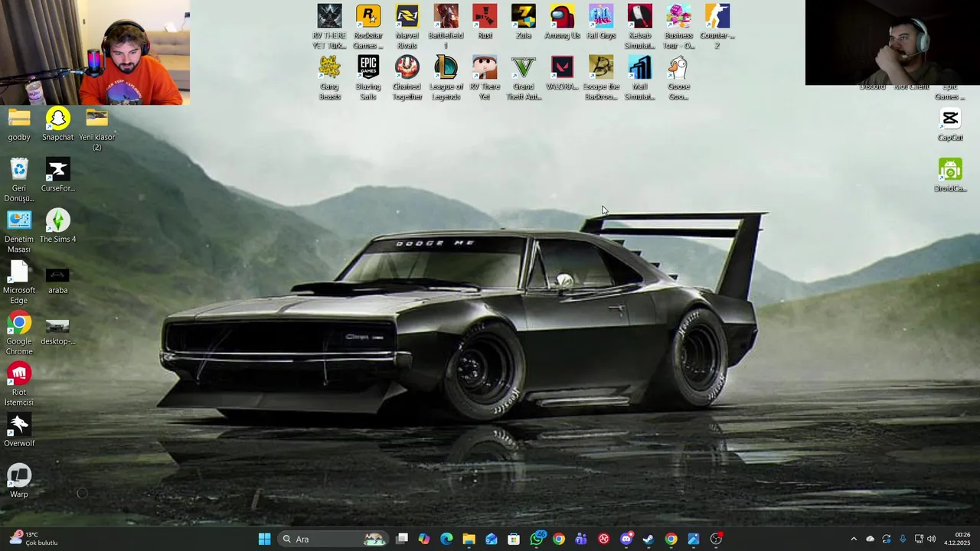Select the Chained Together shortcut
This screenshot has width=980, height=551.
point(407,78)
